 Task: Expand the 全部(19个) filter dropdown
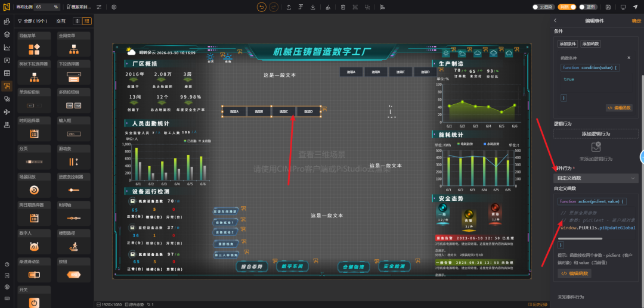coord(32,21)
